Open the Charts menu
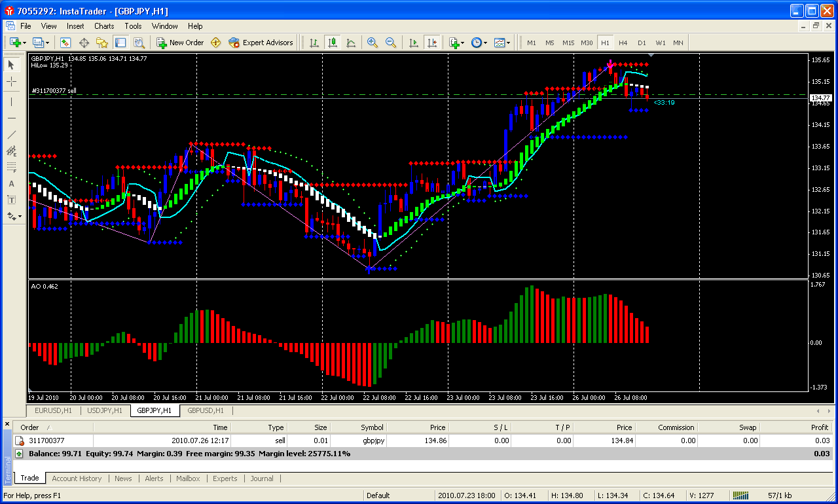 [x=104, y=26]
